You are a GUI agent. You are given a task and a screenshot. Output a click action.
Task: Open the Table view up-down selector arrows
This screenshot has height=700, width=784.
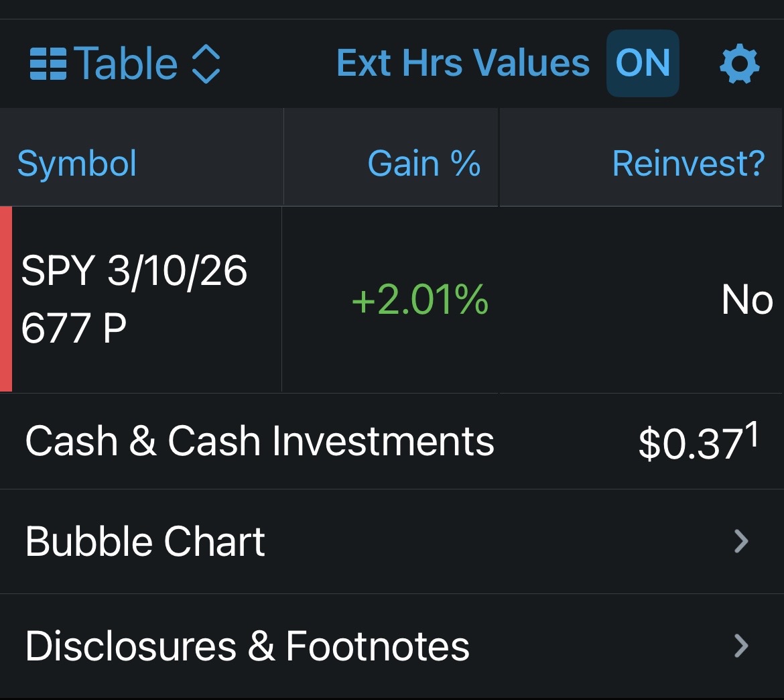206,64
